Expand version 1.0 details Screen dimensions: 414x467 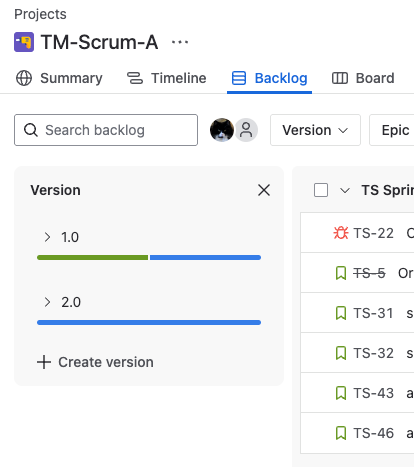click(x=47, y=237)
